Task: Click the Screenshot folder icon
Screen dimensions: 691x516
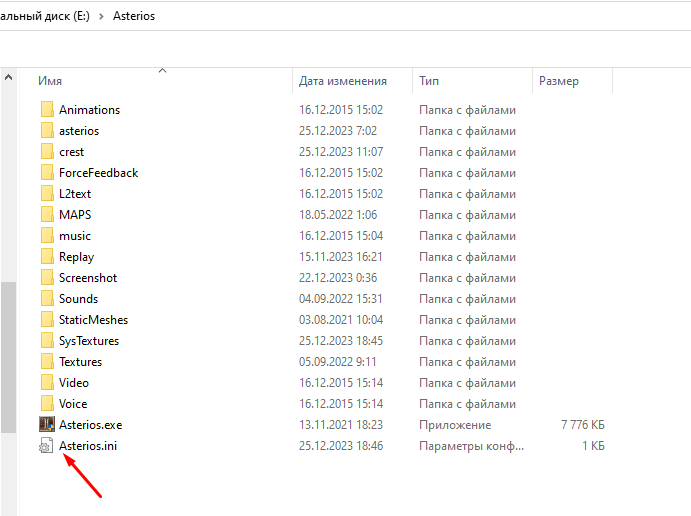Action: [47, 278]
